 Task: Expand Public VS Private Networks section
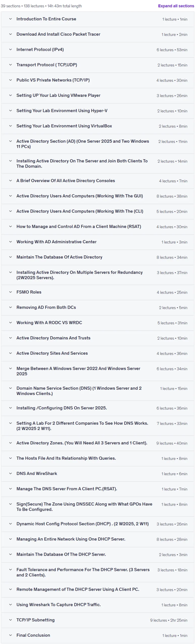[97, 80]
